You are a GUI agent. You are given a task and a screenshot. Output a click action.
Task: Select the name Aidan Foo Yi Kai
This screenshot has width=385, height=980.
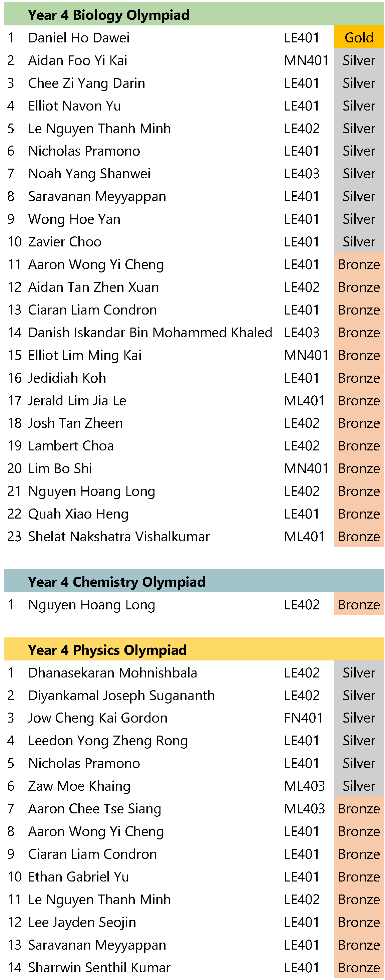pos(77,60)
